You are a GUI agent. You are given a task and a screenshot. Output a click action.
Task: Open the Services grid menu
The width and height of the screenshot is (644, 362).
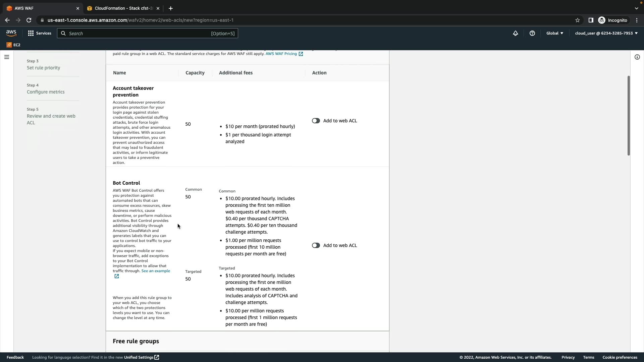point(40,33)
